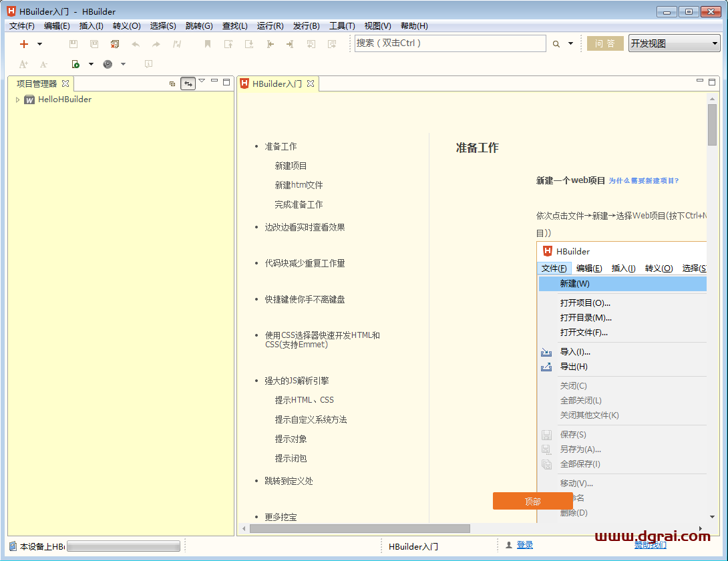
Task: Select the 项目管理器 tab
Action: pos(37,83)
